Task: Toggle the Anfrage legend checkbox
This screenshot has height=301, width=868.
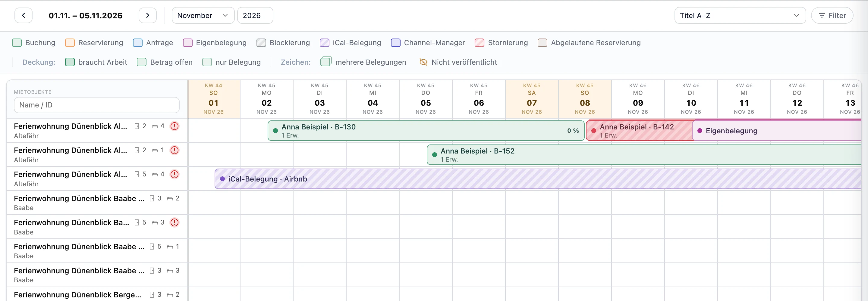Action: click(137, 43)
